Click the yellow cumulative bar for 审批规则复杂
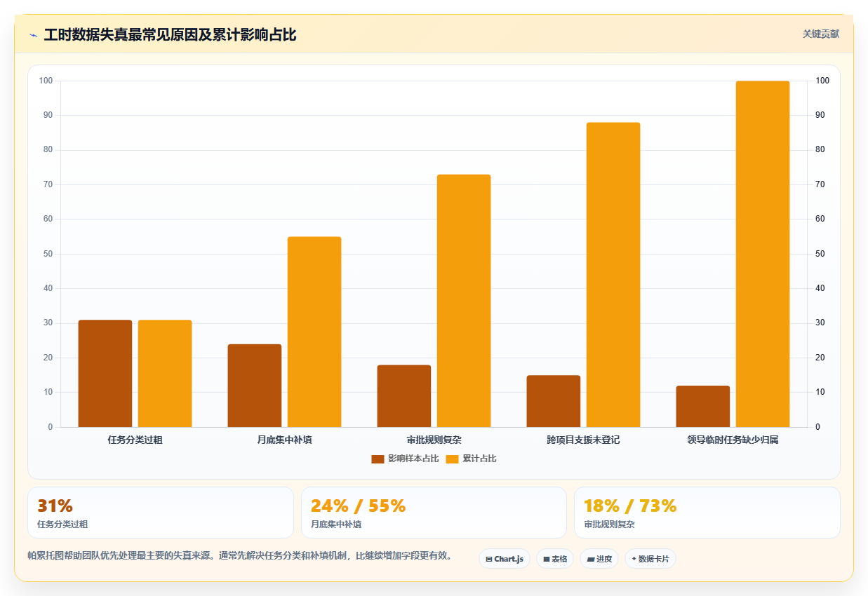 (x=464, y=301)
